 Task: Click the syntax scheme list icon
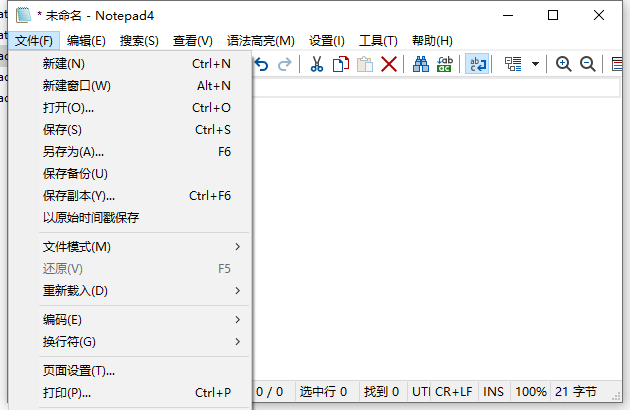(513, 64)
